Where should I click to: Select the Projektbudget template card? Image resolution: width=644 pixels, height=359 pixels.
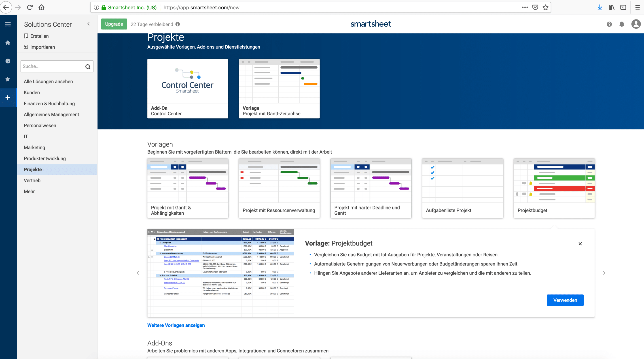point(554,188)
